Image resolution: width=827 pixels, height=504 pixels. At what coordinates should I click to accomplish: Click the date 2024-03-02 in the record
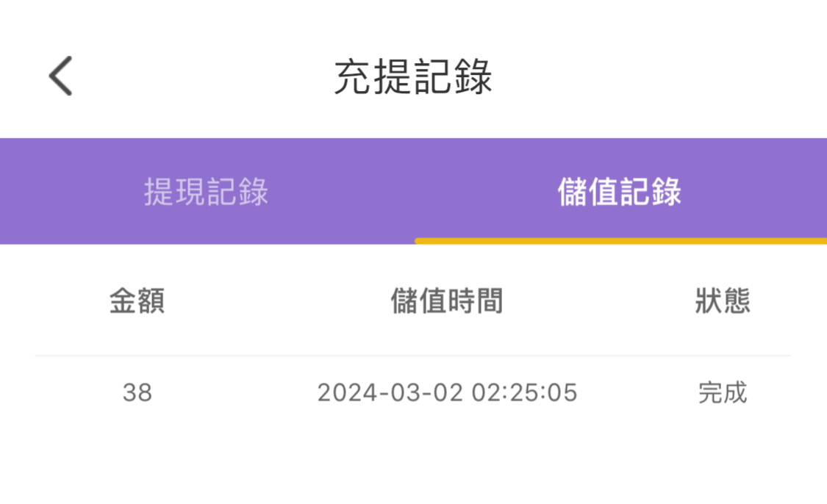coord(390,393)
